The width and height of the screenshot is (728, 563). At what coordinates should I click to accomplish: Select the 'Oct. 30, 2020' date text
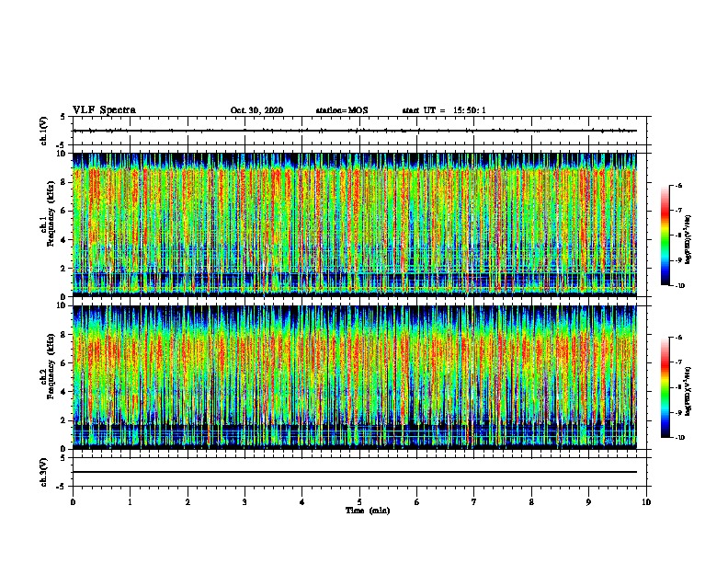(256, 110)
